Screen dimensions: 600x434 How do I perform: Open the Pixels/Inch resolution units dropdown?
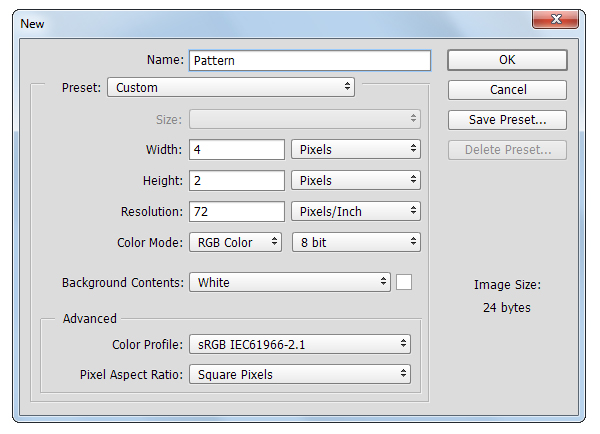tap(356, 212)
